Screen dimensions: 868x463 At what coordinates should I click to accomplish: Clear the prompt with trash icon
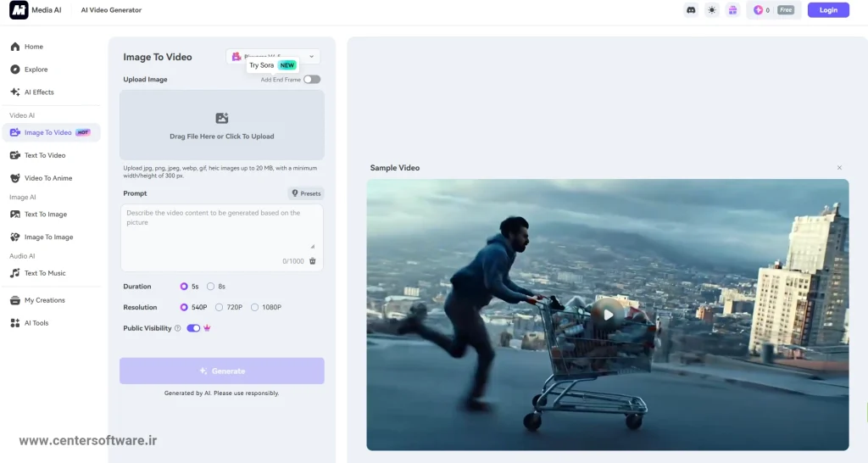[x=312, y=261]
